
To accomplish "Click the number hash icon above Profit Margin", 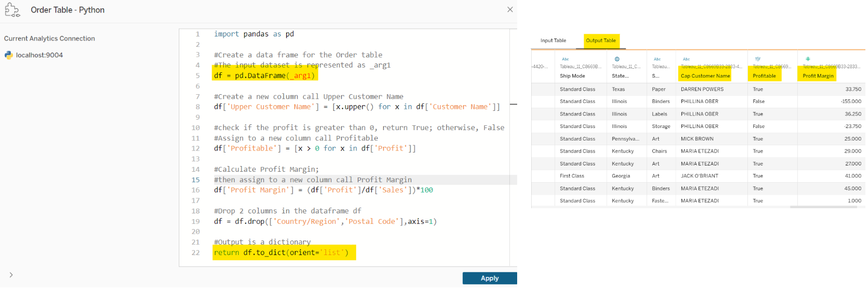I will [x=808, y=59].
